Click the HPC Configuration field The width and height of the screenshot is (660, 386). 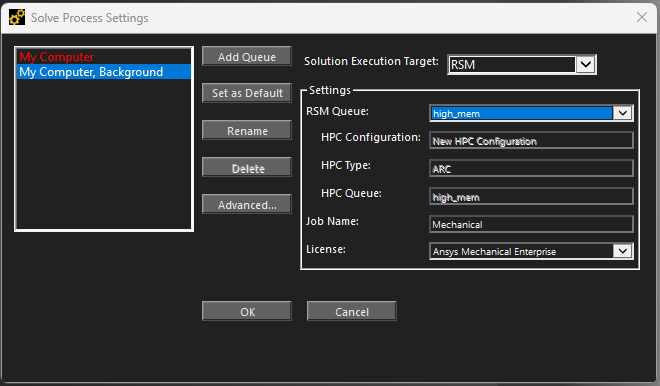[x=531, y=141]
